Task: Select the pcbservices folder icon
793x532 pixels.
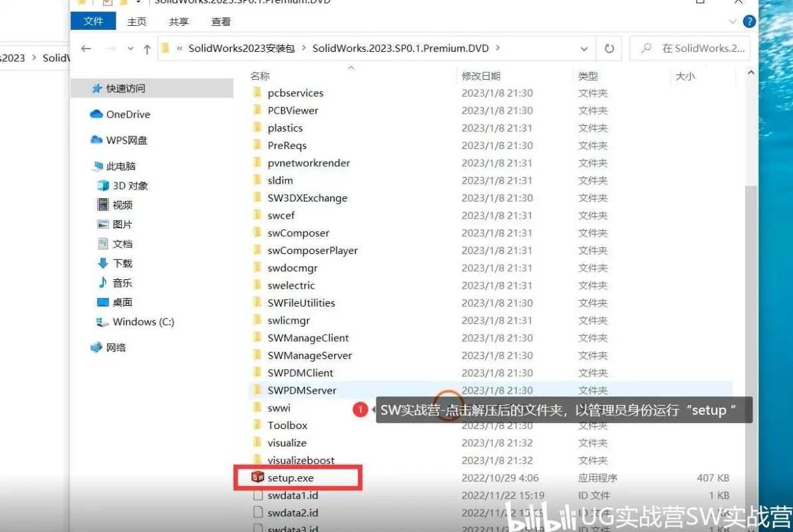Action: [257, 92]
